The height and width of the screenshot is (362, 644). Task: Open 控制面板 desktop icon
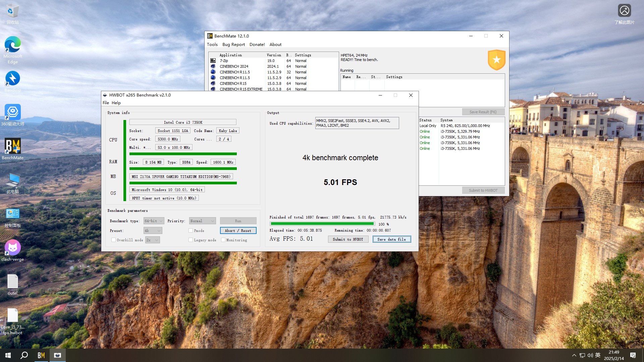pyautogui.click(x=12, y=217)
